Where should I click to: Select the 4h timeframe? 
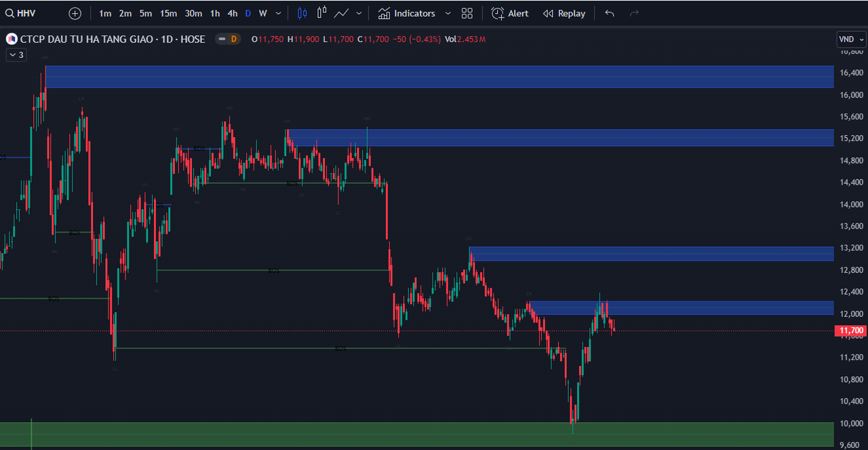(233, 13)
